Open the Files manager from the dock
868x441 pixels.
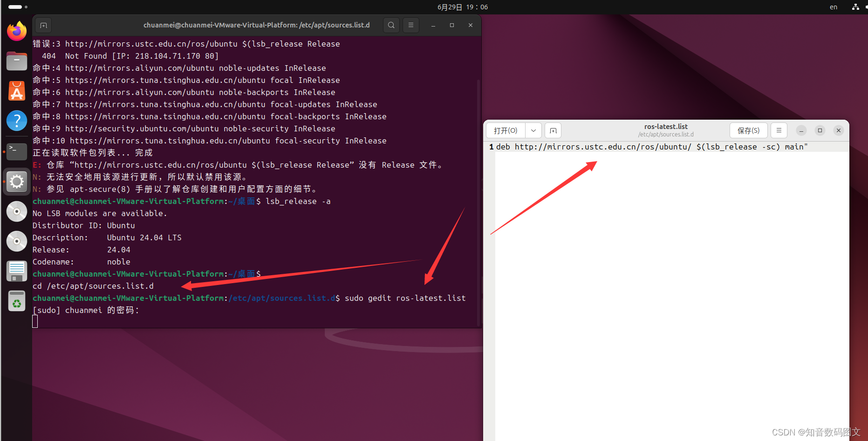coord(16,61)
